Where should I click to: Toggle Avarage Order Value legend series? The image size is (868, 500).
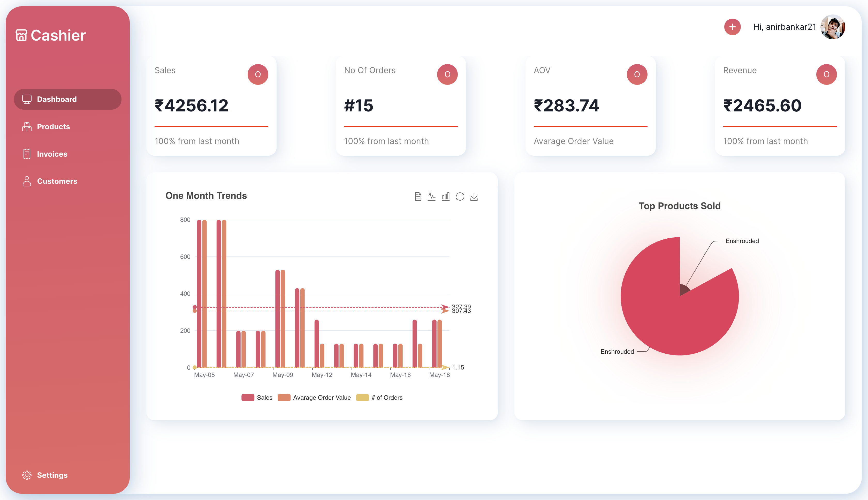[314, 398]
